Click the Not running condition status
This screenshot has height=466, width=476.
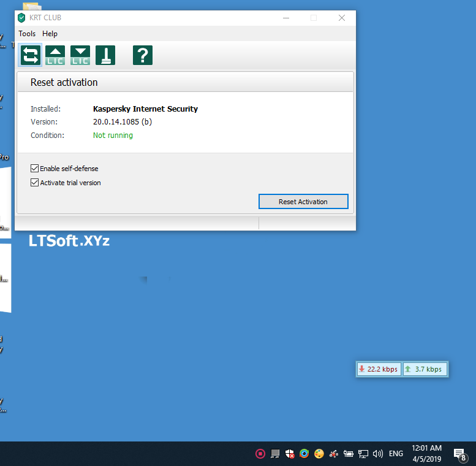click(x=113, y=135)
